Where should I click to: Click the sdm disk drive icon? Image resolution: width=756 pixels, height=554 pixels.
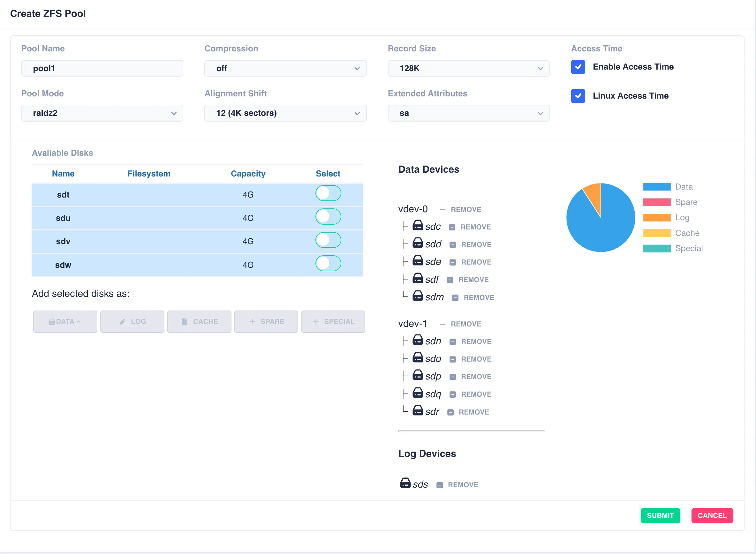tap(417, 296)
